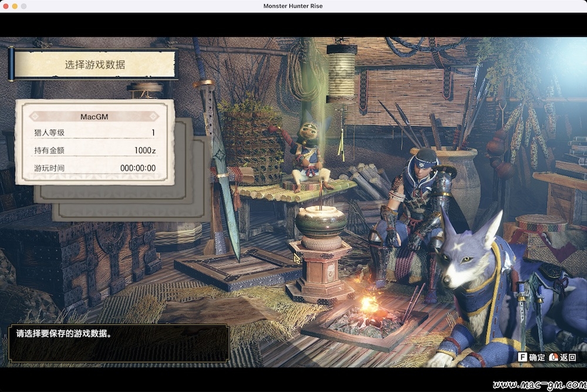Minimize the Monster Hunter Rise window
Viewport: 587px width, 392px height.
tap(15, 6)
